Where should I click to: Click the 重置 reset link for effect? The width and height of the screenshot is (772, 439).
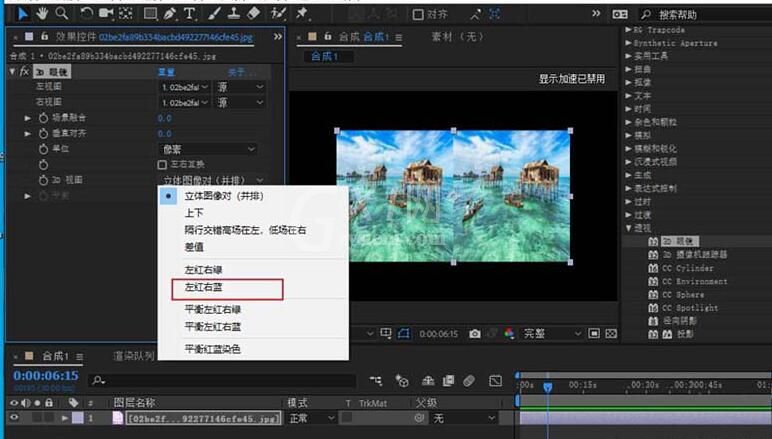166,72
